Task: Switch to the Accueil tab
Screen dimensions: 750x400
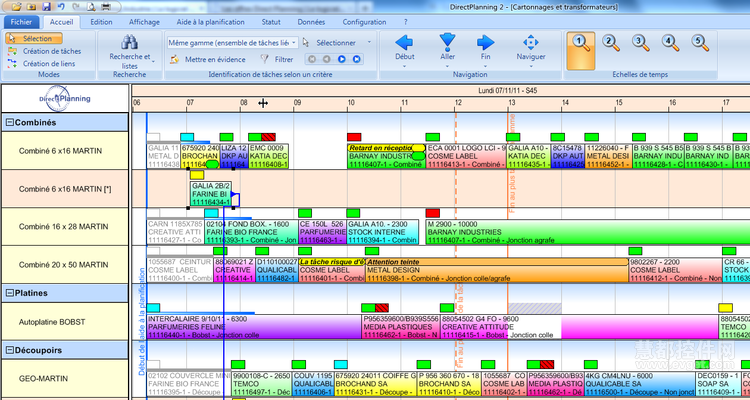Action: 62,22
